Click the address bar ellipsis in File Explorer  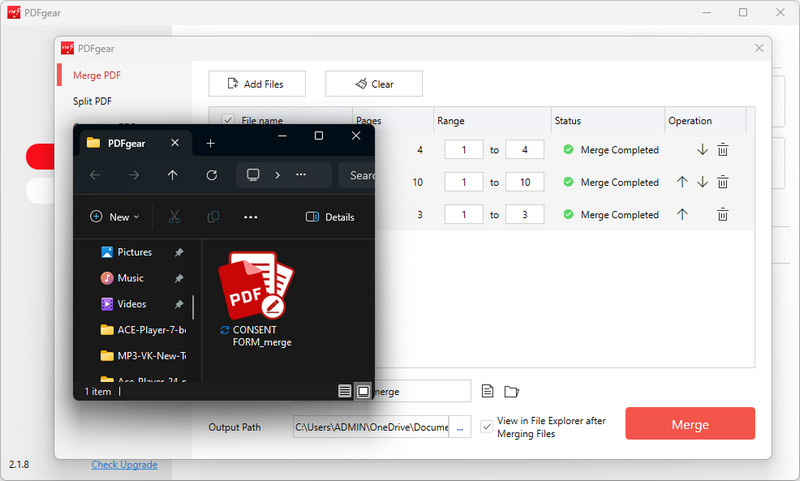click(x=301, y=175)
